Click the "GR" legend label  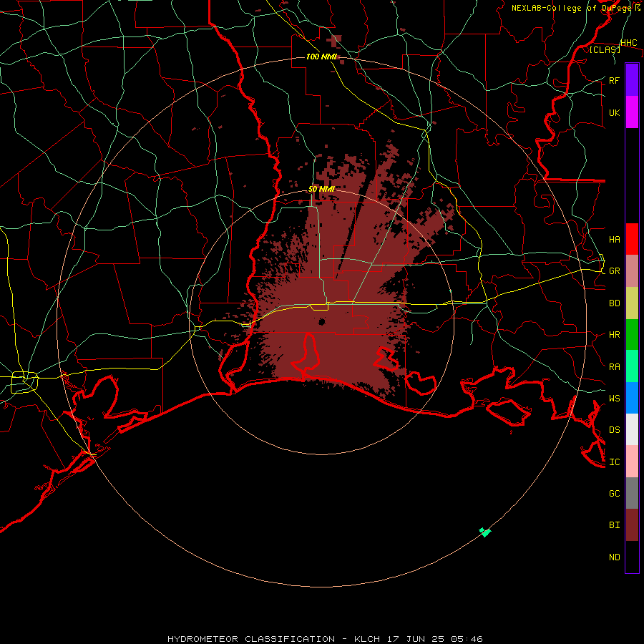614,271
